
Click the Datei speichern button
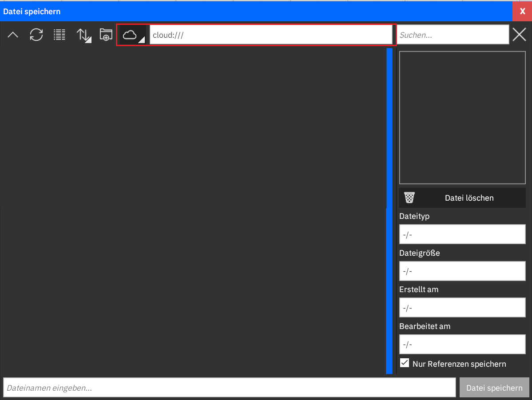(494, 388)
